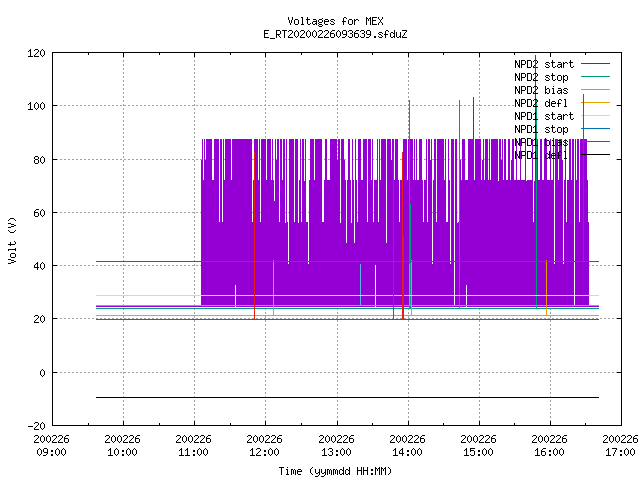Click the red spike just before 12:00
640x480 pixels.
pyautogui.click(x=254, y=236)
